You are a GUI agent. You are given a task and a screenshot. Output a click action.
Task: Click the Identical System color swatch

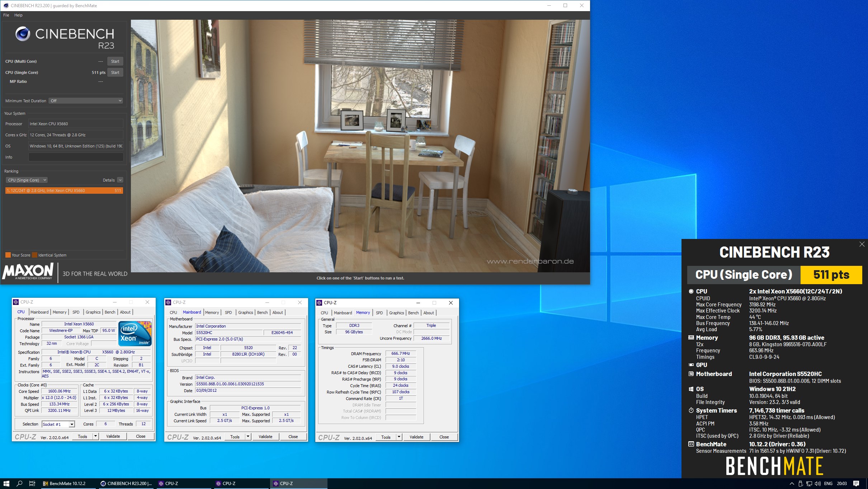point(35,255)
